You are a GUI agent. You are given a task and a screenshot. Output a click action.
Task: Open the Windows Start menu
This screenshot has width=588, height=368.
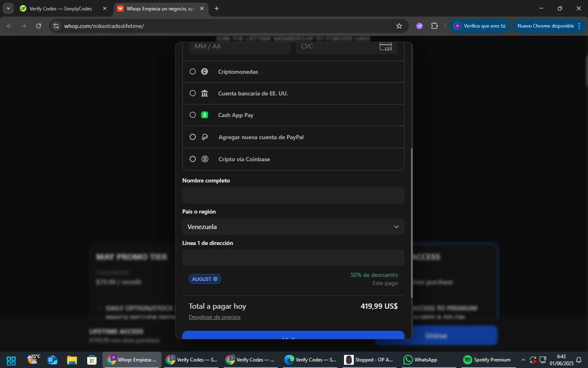[x=11, y=360]
